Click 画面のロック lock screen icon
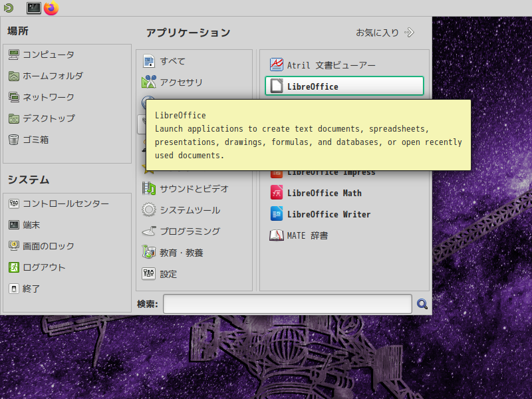This screenshot has height=399, width=532. 13,246
